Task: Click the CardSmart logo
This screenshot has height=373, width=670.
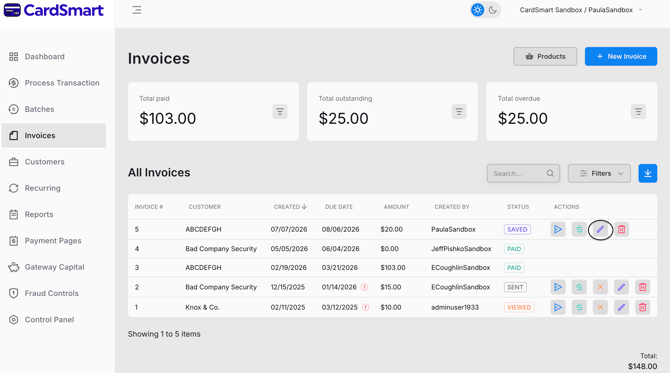Action: (54, 10)
